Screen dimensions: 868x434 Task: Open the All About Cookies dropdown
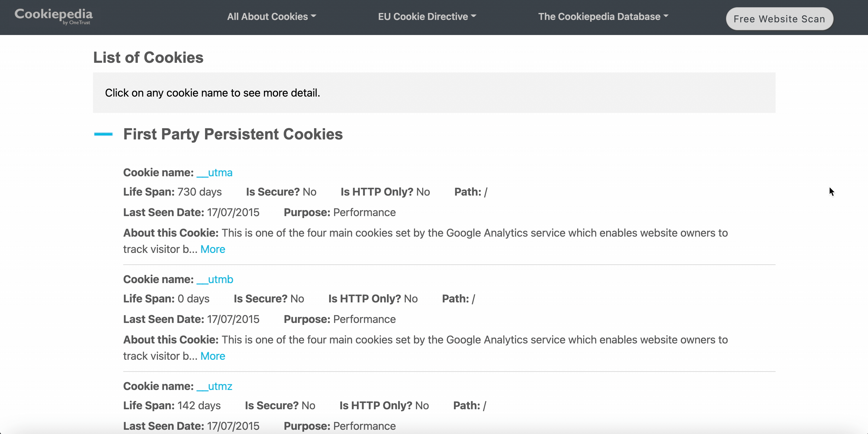coord(271,17)
